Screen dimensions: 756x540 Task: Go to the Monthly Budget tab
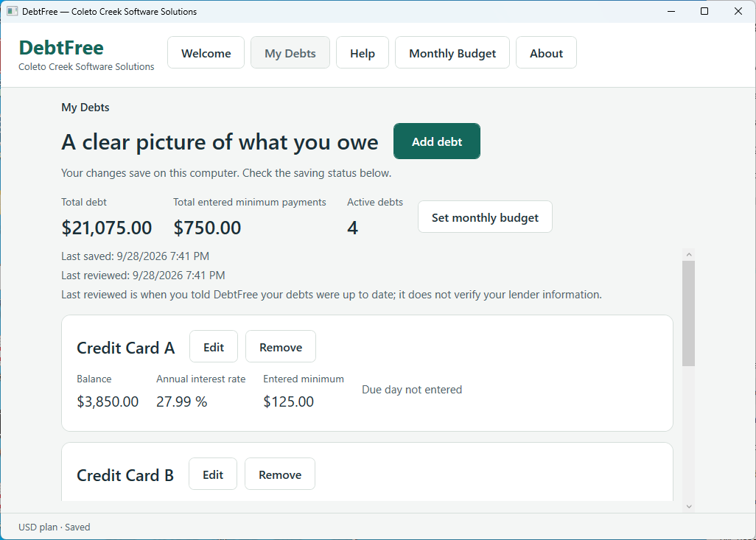[452, 52]
